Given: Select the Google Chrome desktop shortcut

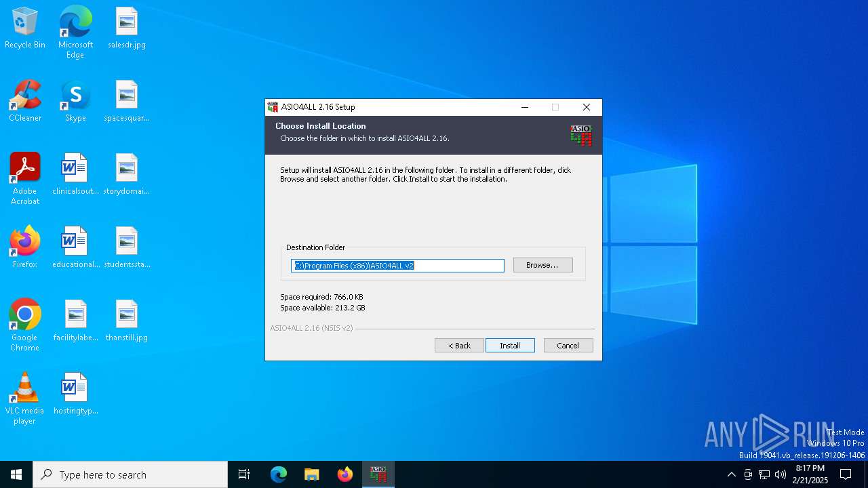Looking at the screenshot, I should [x=25, y=325].
